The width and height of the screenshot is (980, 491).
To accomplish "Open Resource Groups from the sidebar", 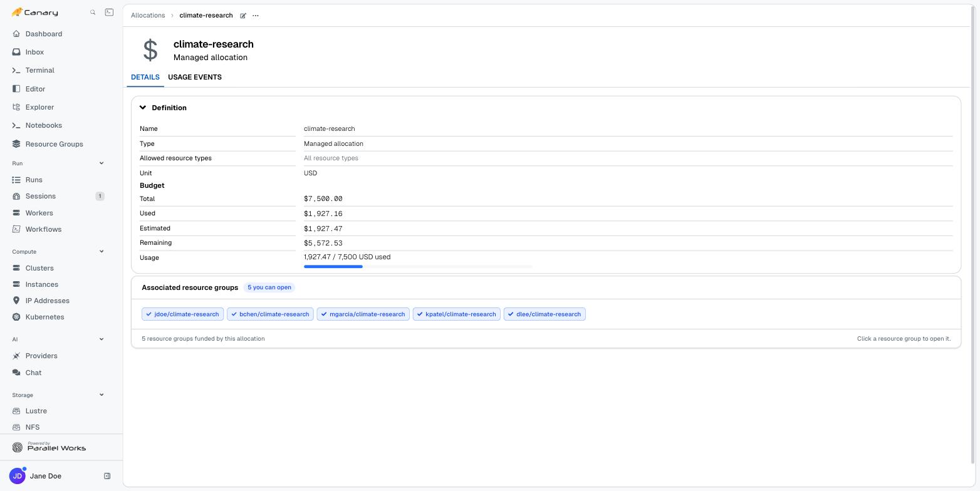I will coord(54,144).
